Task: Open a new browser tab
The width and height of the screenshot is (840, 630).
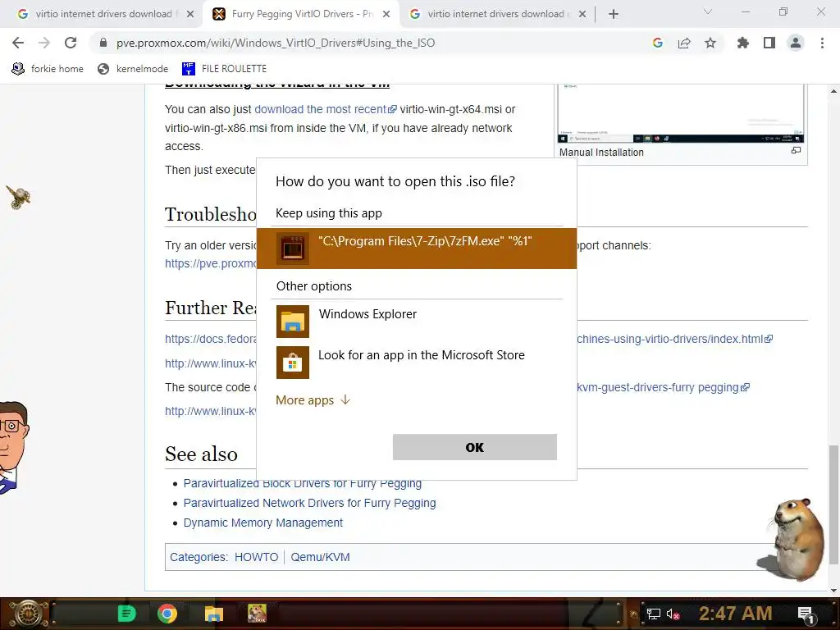Action: pyautogui.click(x=614, y=14)
